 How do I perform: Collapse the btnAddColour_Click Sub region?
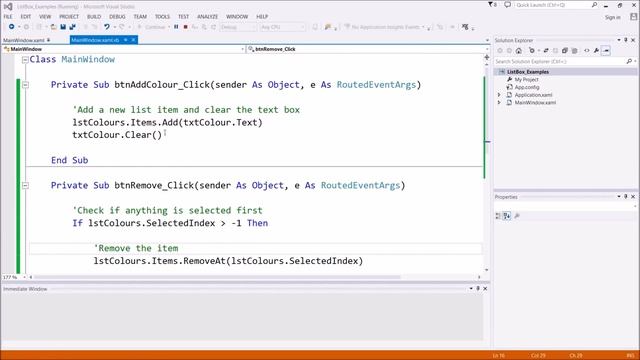point(25,85)
